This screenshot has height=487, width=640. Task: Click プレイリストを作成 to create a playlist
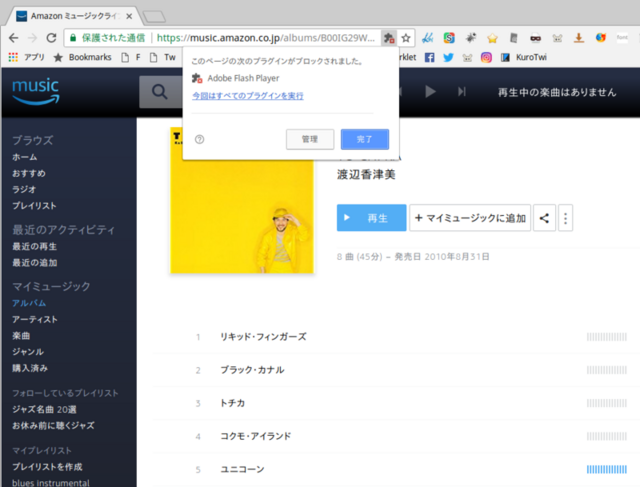(47, 467)
